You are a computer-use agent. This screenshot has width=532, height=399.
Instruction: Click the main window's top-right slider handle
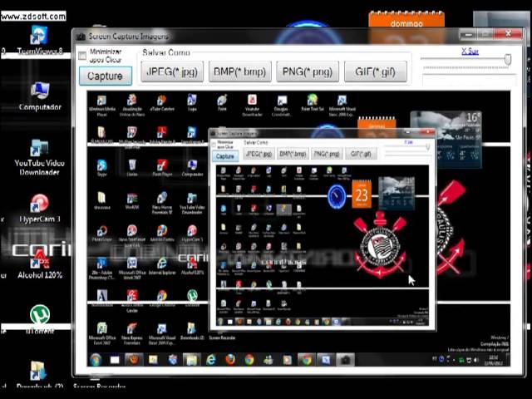coord(508,59)
